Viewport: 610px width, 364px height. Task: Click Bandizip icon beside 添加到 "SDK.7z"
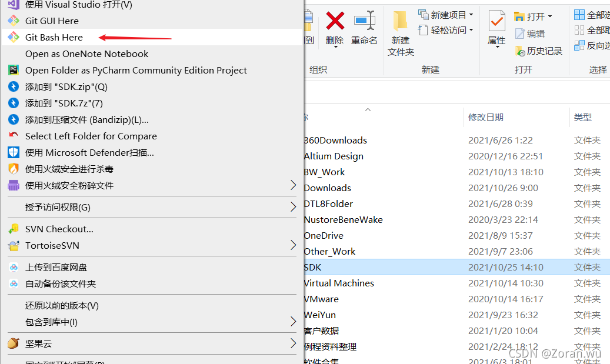coord(14,103)
